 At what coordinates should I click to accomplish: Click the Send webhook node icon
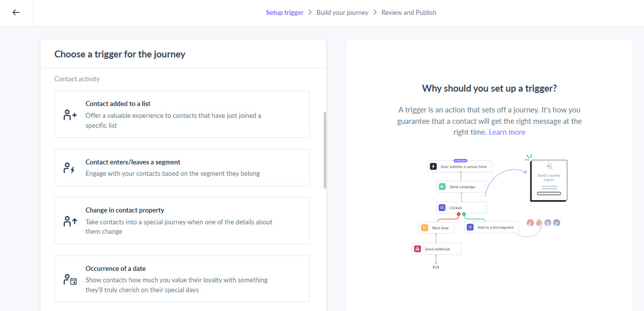pos(417,248)
